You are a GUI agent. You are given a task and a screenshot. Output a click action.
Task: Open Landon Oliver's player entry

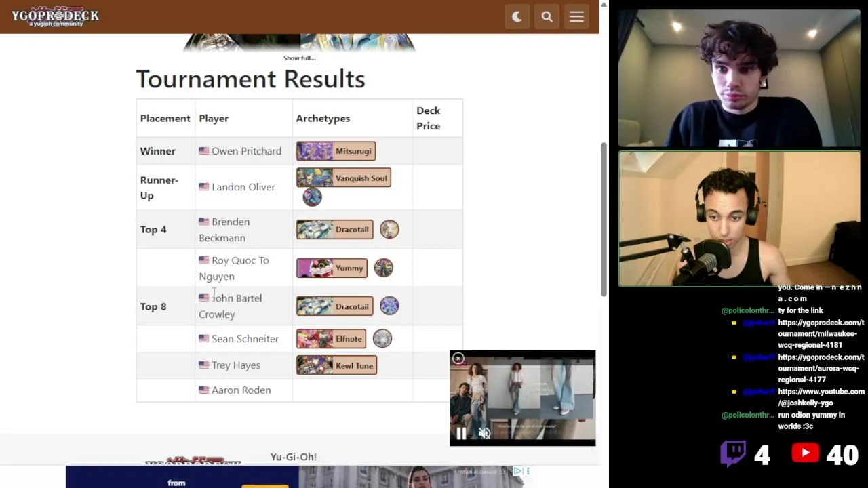[x=243, y=187]
